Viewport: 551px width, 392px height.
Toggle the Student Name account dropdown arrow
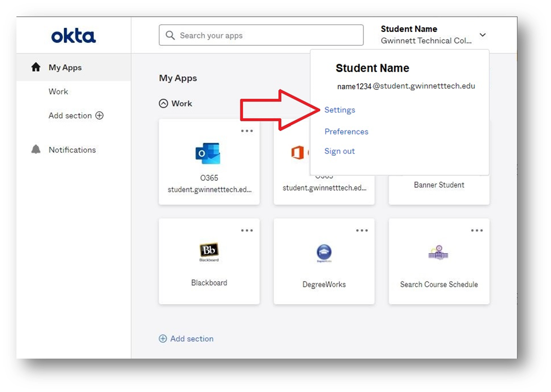click(482, 35)
